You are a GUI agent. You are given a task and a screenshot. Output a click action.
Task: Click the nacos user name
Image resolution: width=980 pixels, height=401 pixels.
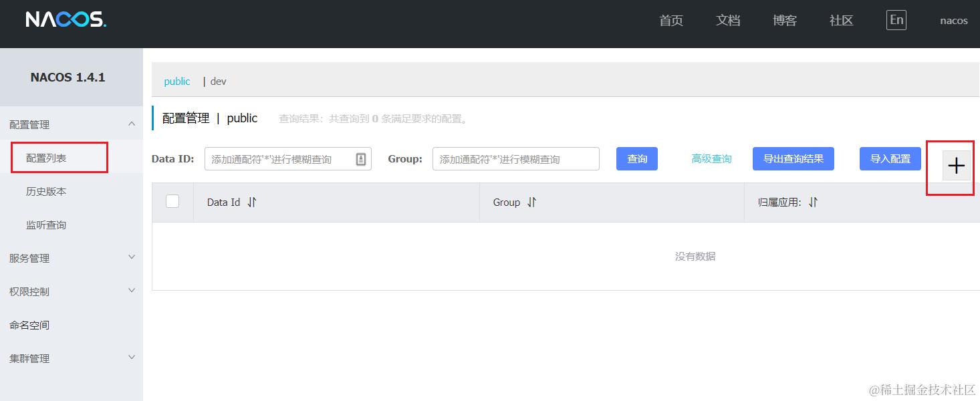pos(954,21)
